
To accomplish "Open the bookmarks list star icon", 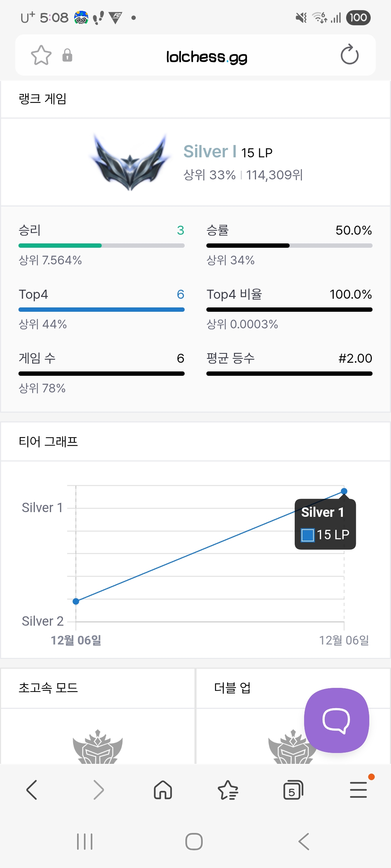I will (228, 790).
